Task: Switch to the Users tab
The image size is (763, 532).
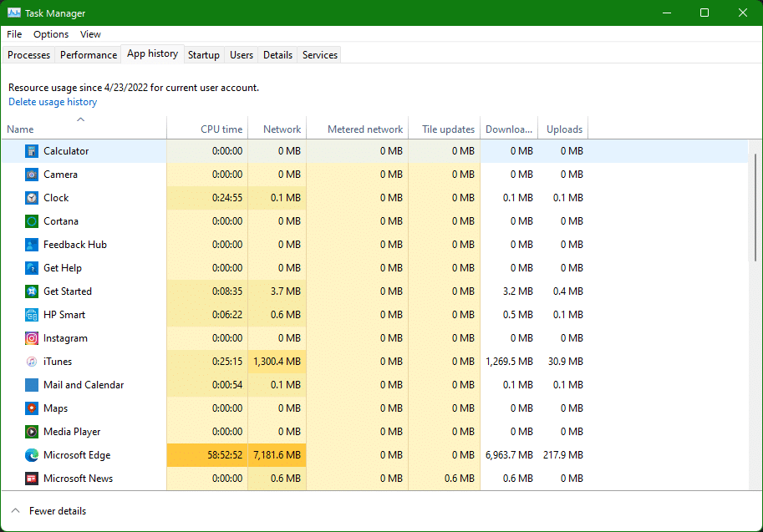Action: tap(242, 55)
